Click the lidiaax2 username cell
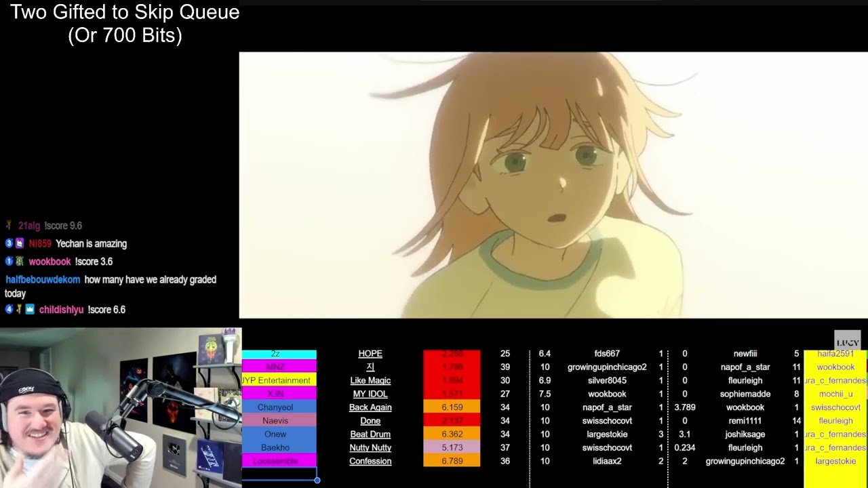This screenshot has width=868, height=488. 607,462
